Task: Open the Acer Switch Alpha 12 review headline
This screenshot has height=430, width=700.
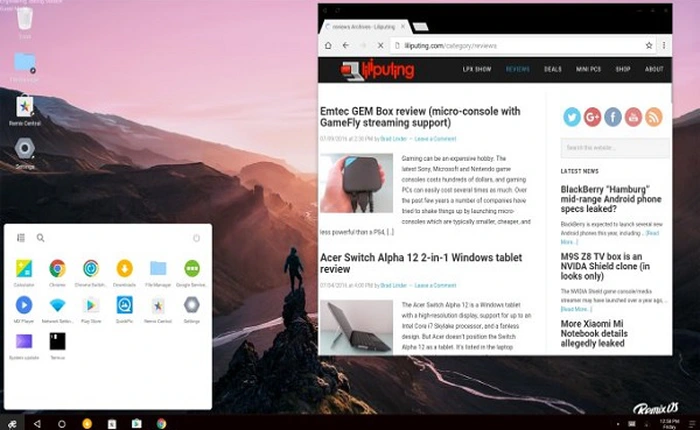Action: pos(421,263)
